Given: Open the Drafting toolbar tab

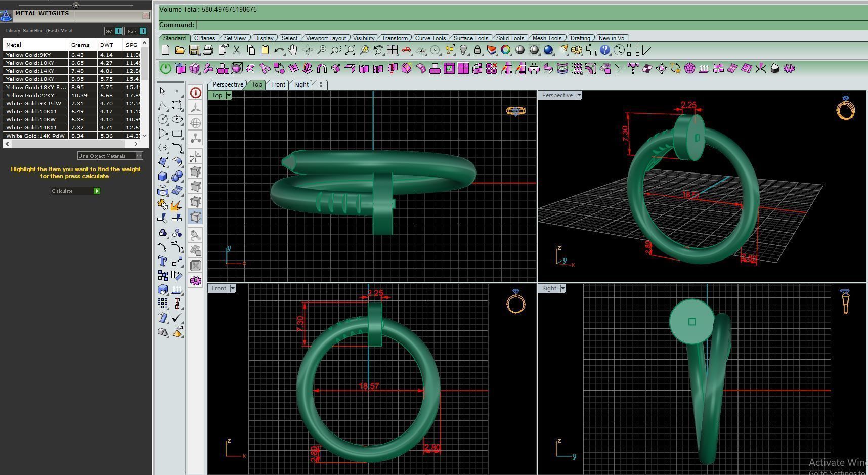Looking at the screenshot, I should 580,38.
